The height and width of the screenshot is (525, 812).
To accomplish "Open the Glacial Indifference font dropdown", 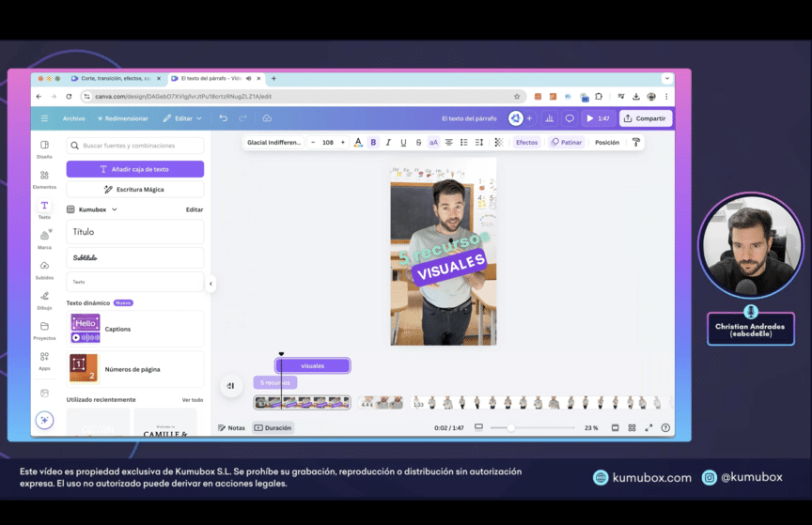I will point(273,143).
